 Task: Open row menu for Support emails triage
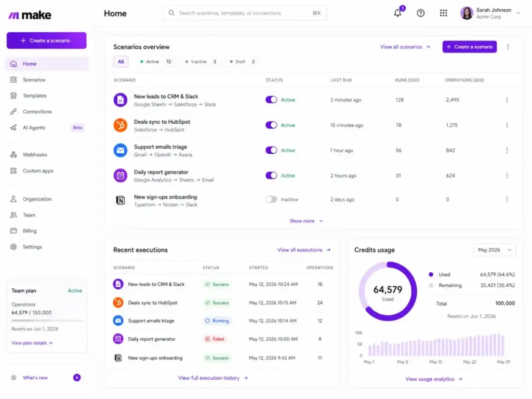pos(507,150)
